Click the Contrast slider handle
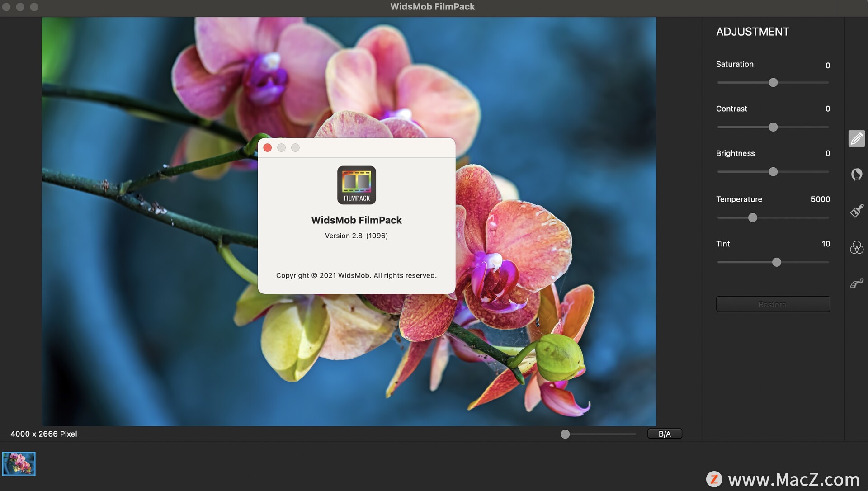This screenshot has height=491, width=868. click(773, 127)
